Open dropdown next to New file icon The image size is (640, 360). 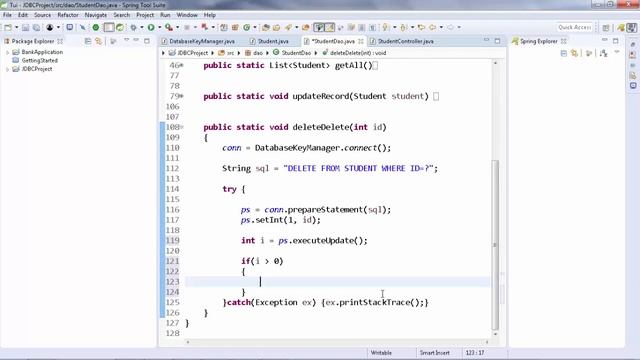pos(16,27)
